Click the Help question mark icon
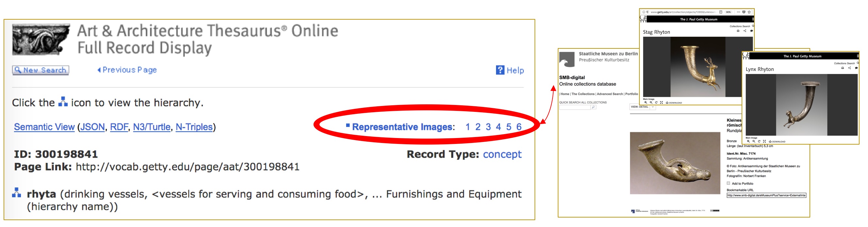 [500, 70]
